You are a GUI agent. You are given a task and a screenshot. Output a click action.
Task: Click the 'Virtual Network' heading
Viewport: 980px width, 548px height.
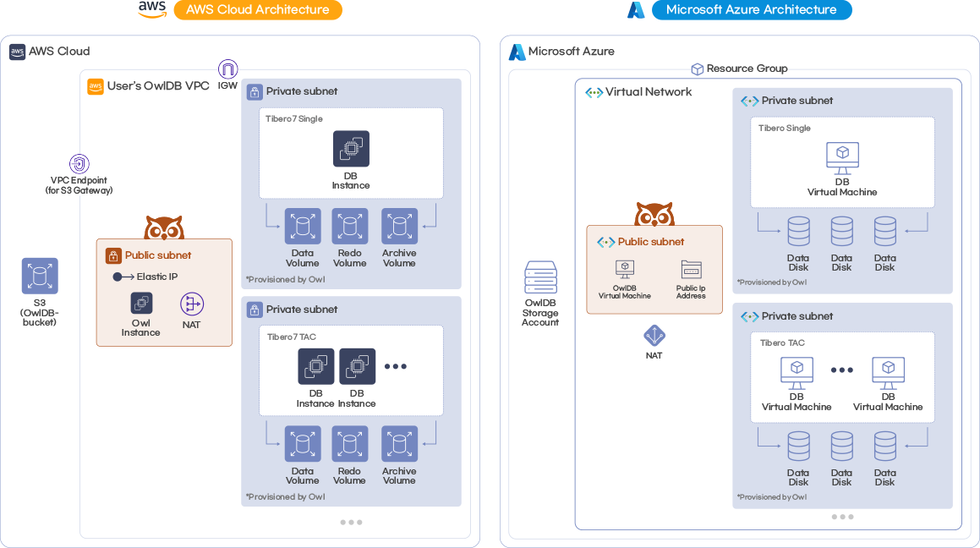click(649, 92)
